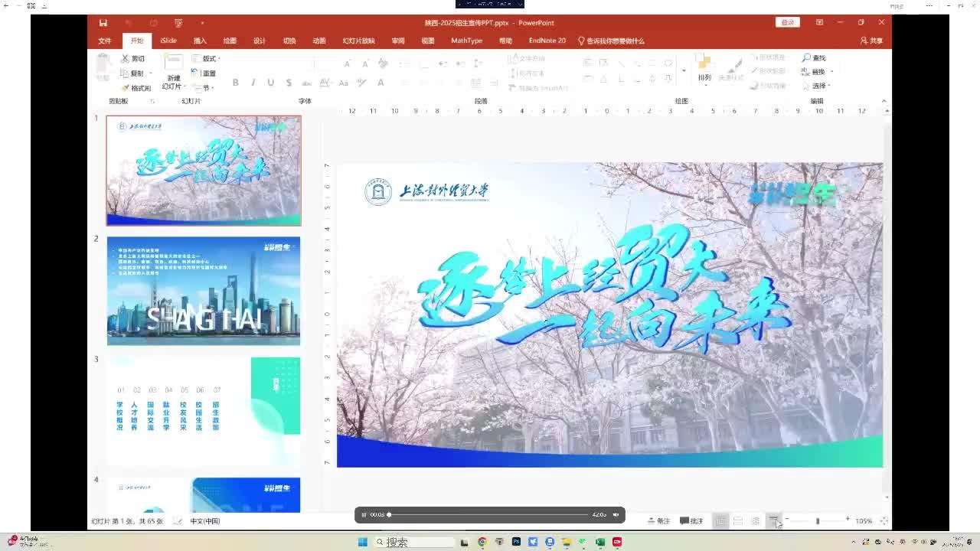This screenshot has height=551, width=980.
Task: Select the 格式刷 format painter
Action: point(136,88)
